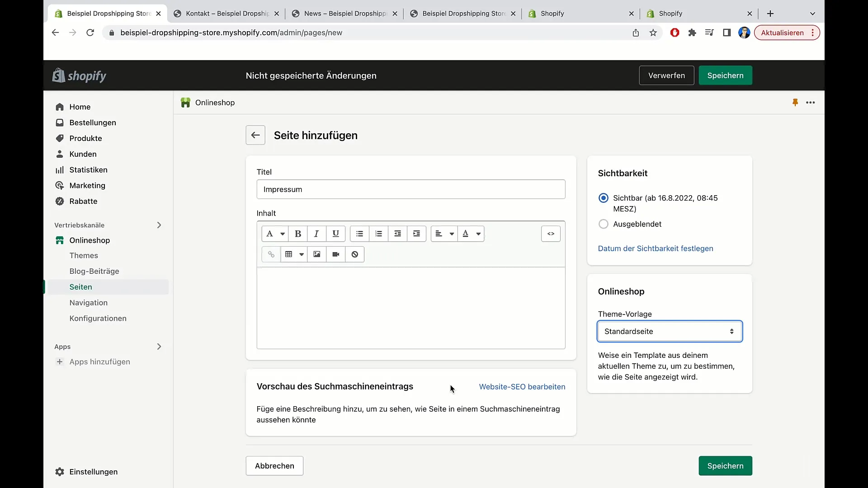Click the Titel input field

411,189
